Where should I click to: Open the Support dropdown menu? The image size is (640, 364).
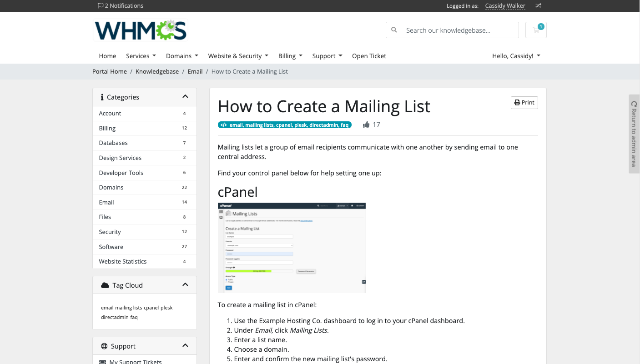pos(327,56)
